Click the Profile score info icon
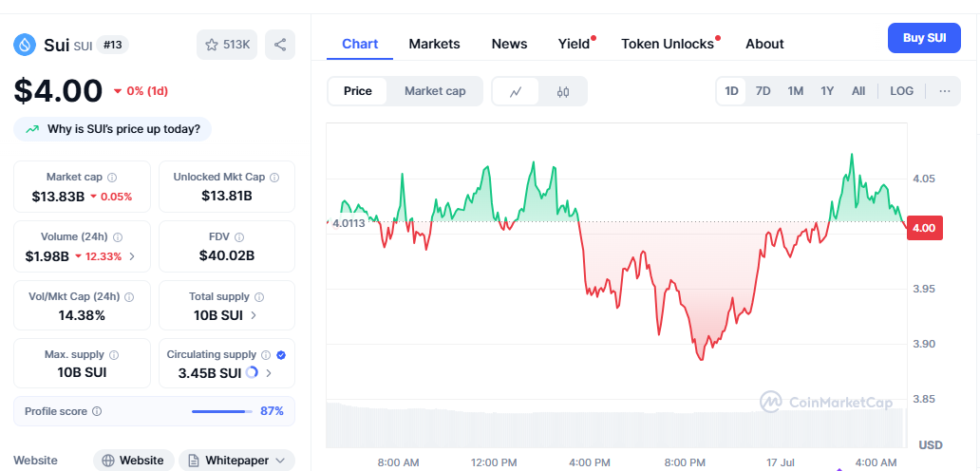Viewport: 980px width, 471px height. tap(97, 411)
